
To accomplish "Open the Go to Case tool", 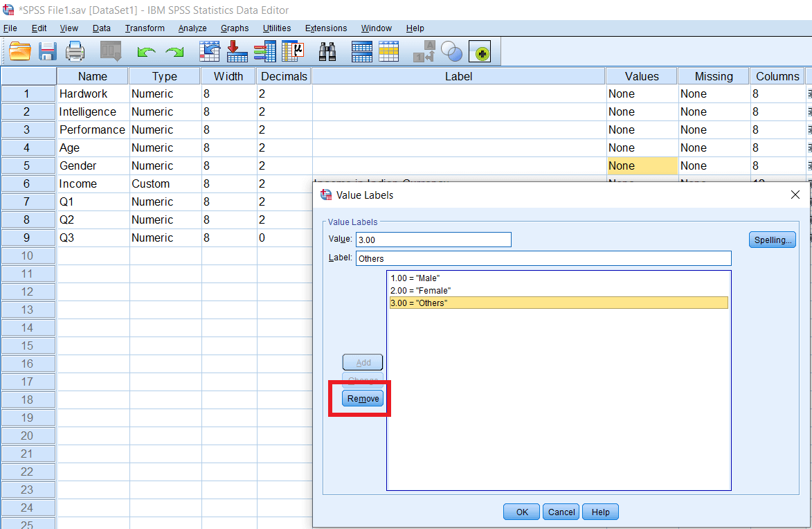I will click(208, 51).
